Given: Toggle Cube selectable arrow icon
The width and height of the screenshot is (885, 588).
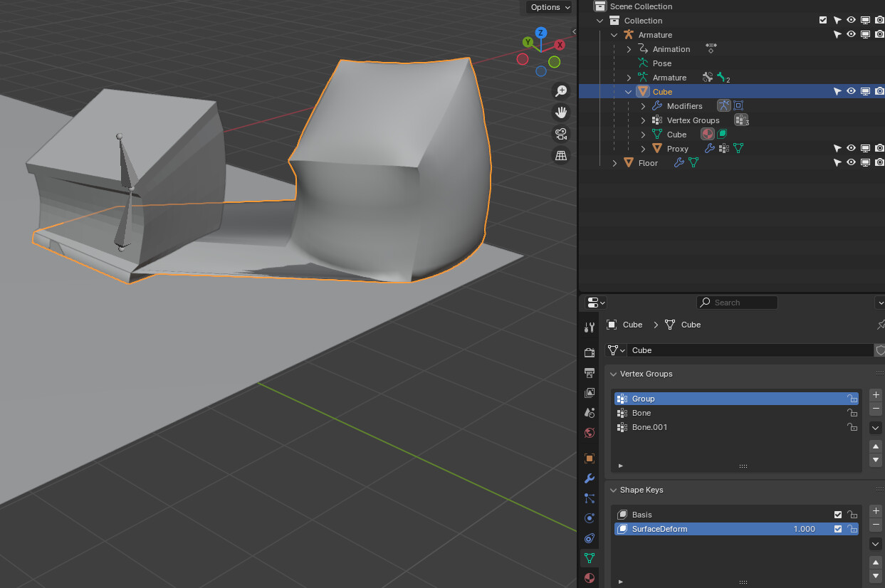Looking at the screenshot, I should pyautogui.click(x=837, y=91).
